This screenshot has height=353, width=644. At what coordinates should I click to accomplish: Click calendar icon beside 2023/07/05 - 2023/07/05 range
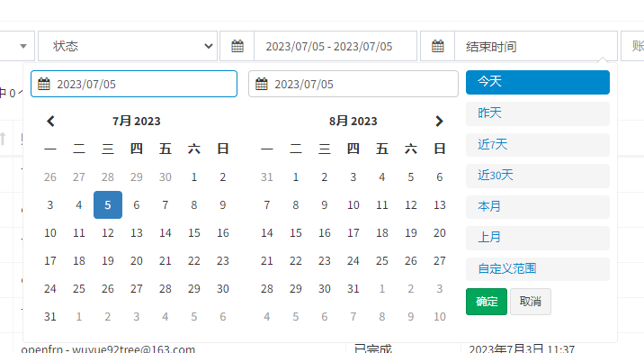point(237,46)
